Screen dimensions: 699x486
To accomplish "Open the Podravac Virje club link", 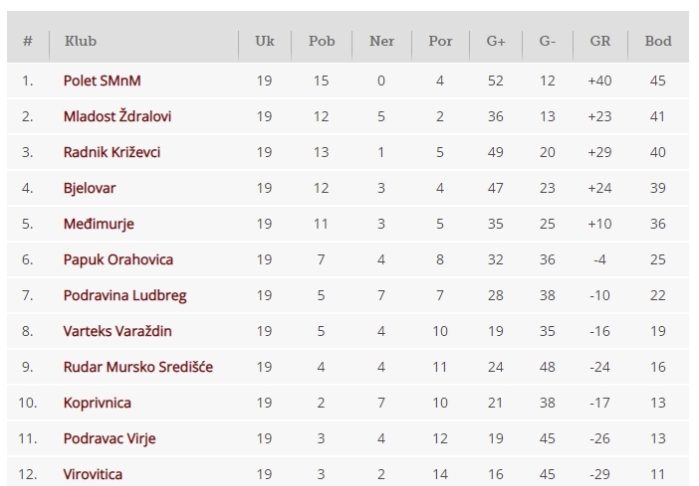I will pos(110,438).
